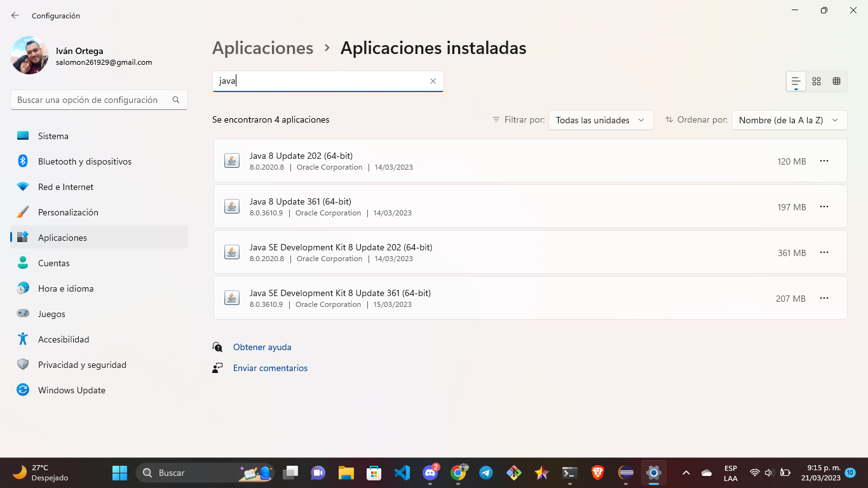The image size is (868, 488).
Task: Open Sistema settings category
Action: (99, 136)
